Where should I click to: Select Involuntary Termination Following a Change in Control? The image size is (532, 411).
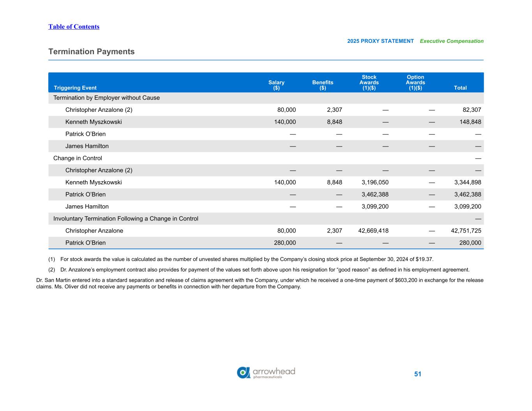coord(125,219)
